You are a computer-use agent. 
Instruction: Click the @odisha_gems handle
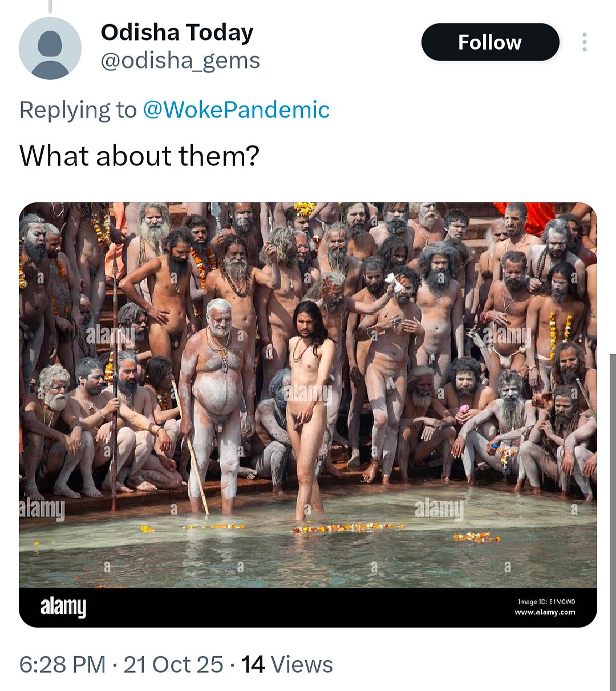point(180,60)
